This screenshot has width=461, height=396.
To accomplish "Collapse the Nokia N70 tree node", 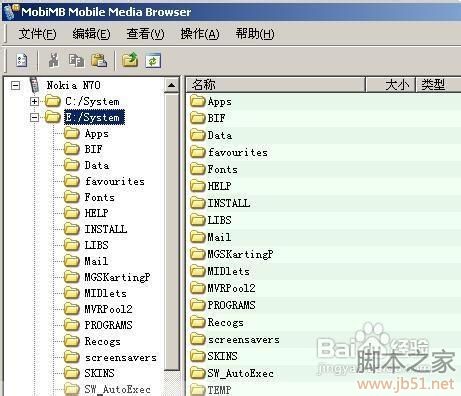I will pyautogui.click(x=15, y=86).
